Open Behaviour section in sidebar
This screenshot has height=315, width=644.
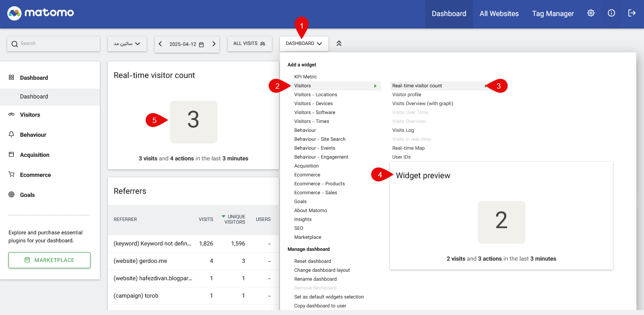click(33, 135)
